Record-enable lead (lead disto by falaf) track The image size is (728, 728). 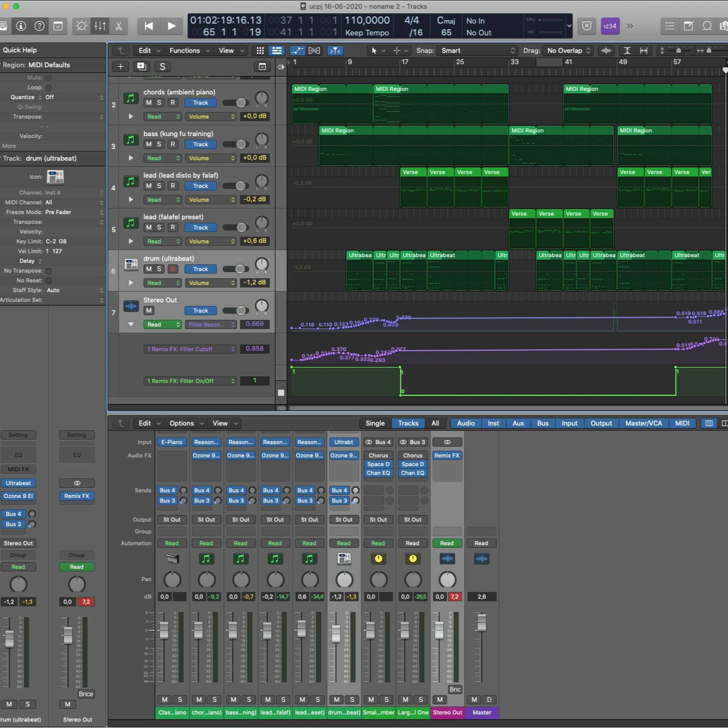tap(173, 186)
